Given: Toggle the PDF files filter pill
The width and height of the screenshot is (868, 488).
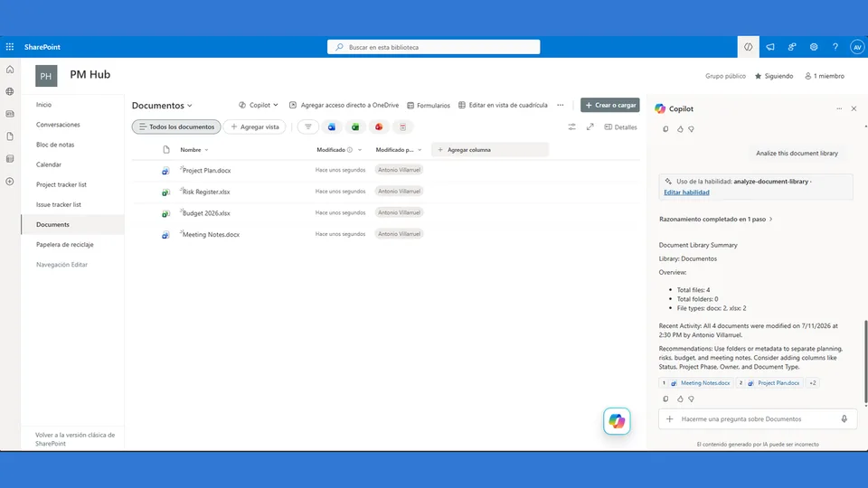Looking at the screenshot, I should pos(403,127).
